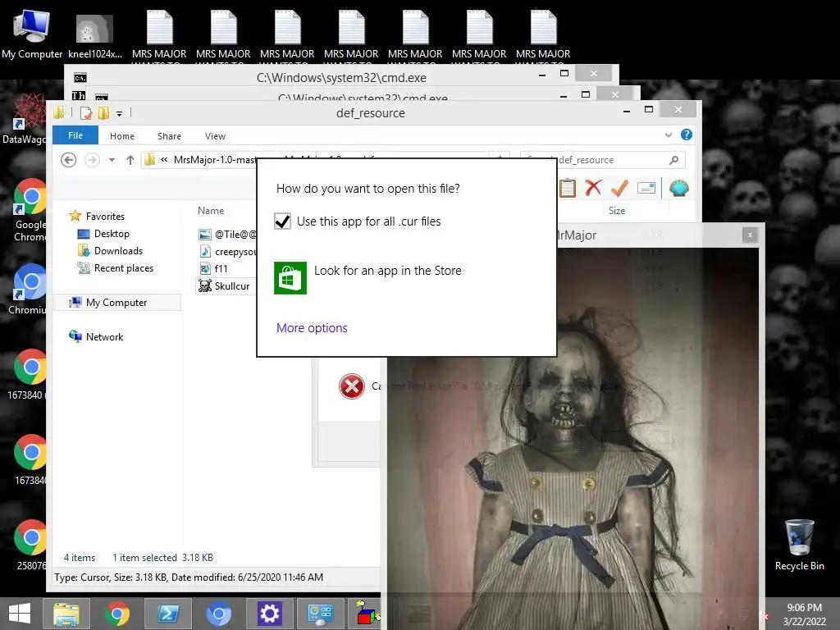
Task: Select My Computer in navigation pane
Action: coord(116,303)
